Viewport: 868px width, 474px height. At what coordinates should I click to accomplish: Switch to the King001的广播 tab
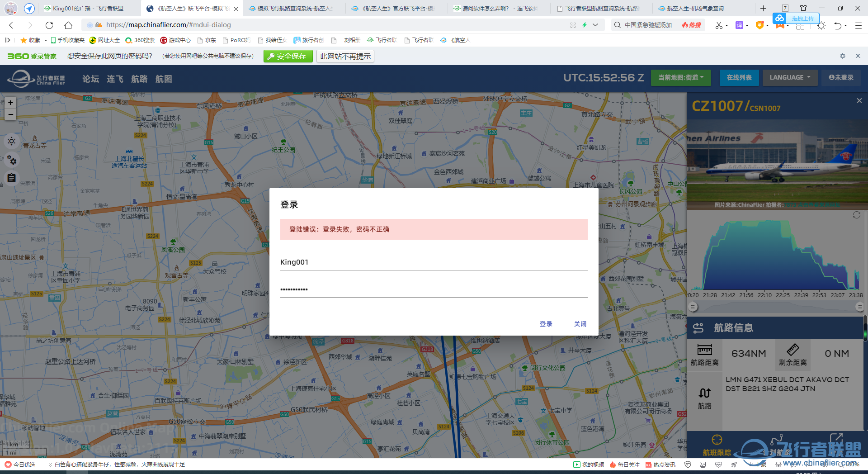coord(88,8)
